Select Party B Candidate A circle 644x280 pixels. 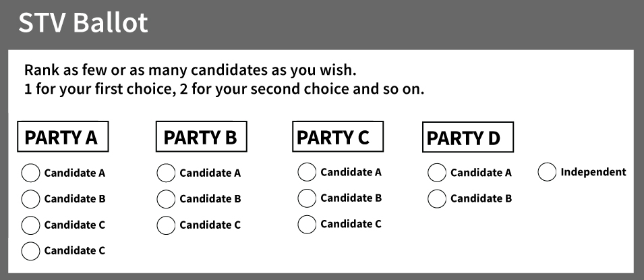pos(166,173)
